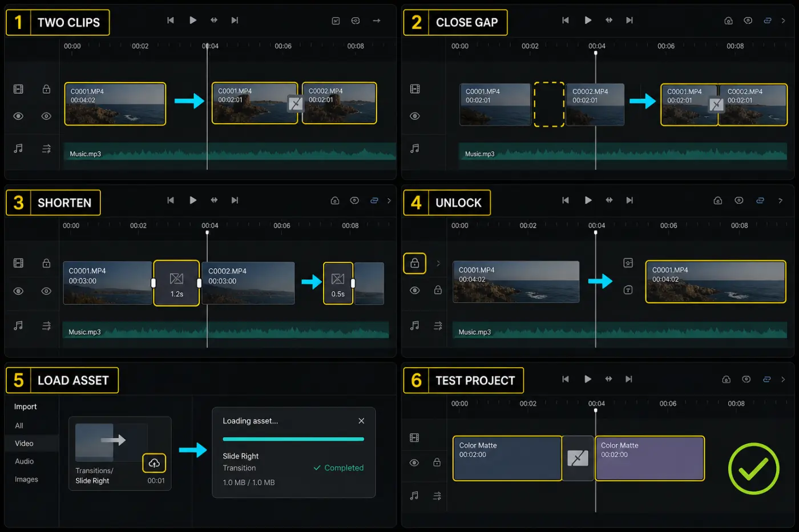The width and height of the screenshot is (799, 532).
Task: Toggle the lock beside the eye in Unlock panel
Action: 438,290
